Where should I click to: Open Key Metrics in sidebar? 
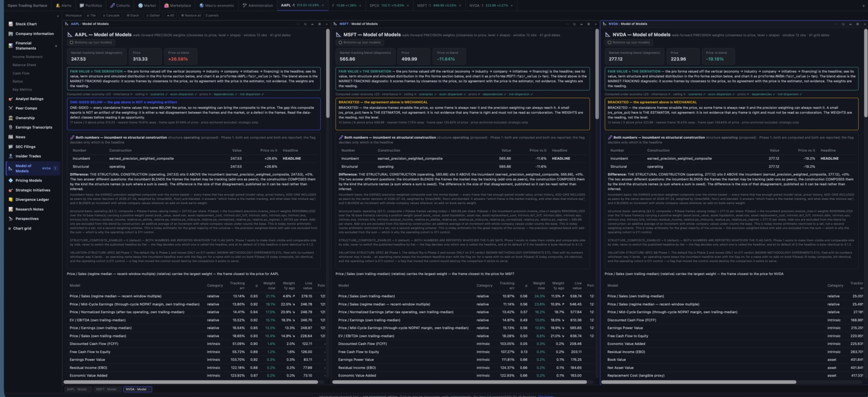tap(22, 90)
